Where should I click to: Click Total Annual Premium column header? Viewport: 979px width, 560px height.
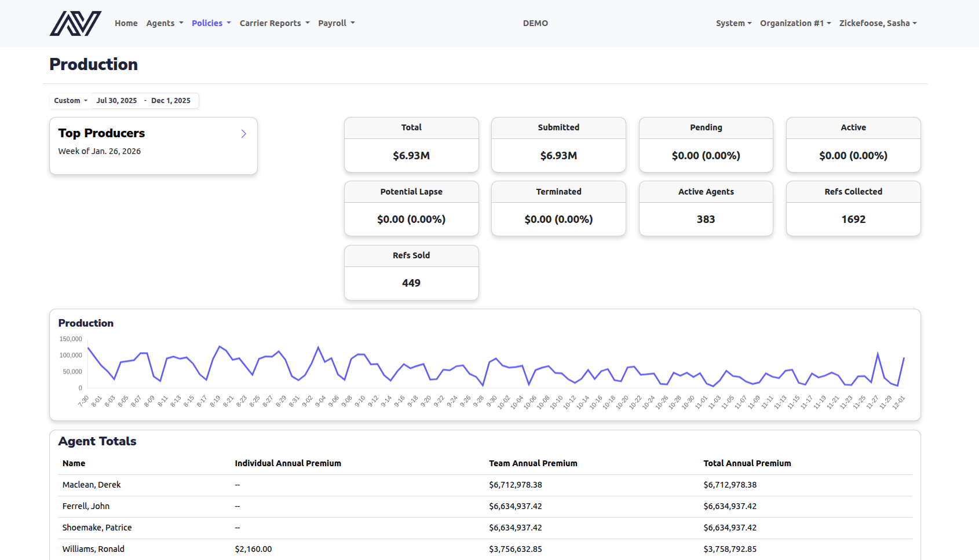coord(747,463)
